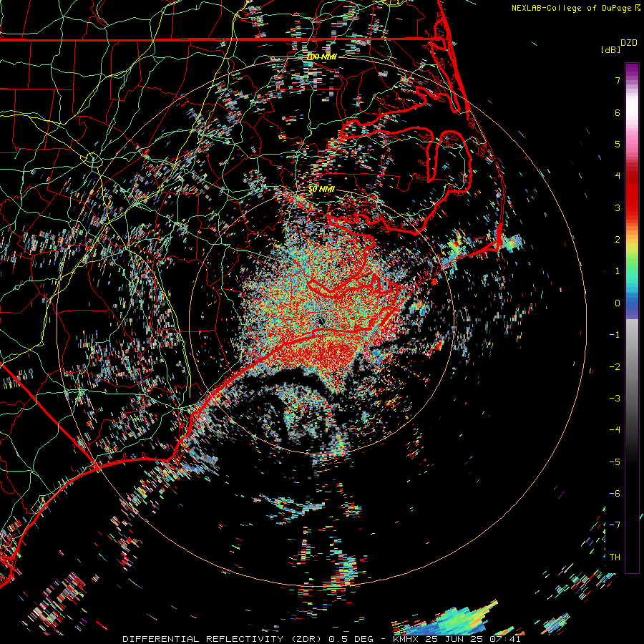Click the DZD product label above color scale
The width and height of the screenshot is (644, 644).
coord(629,43)
